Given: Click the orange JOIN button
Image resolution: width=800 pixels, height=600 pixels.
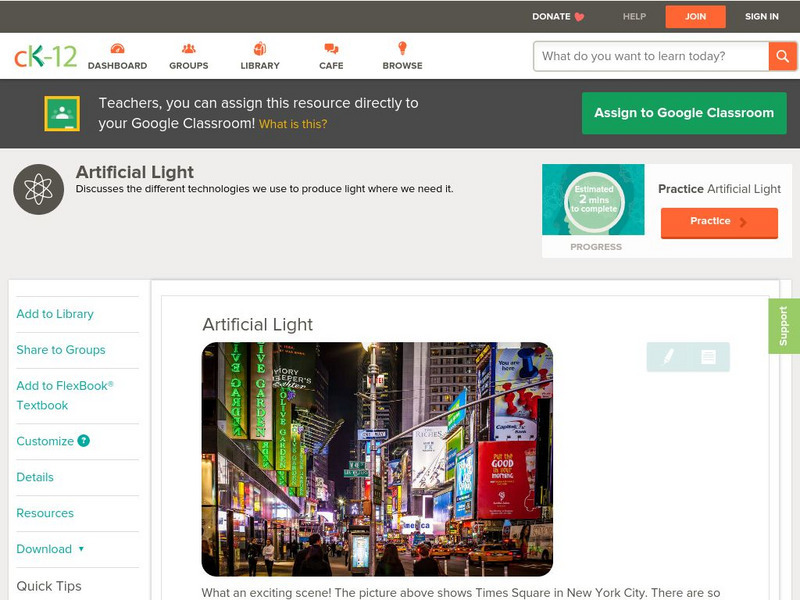Looking at the screenshot, I should click(695, 17).
